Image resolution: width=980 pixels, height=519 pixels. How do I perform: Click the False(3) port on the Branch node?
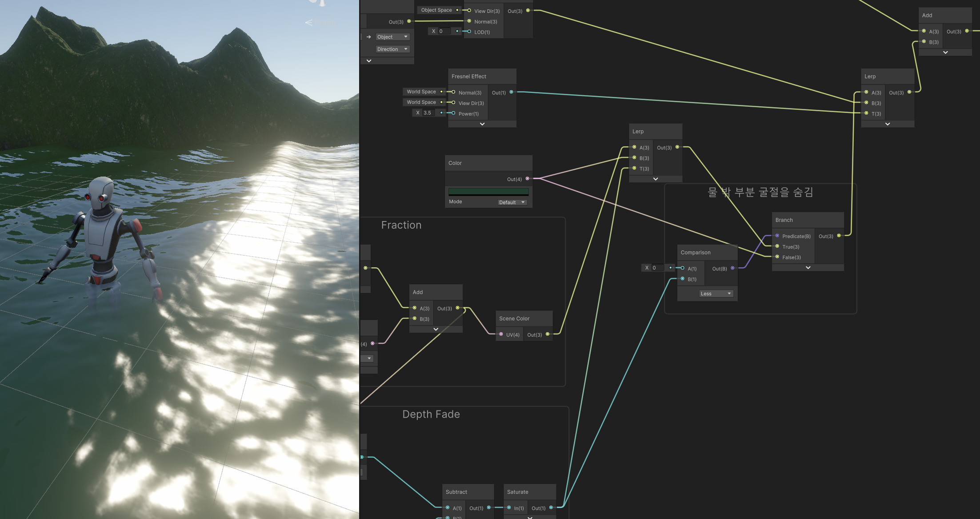click(777, 257)
